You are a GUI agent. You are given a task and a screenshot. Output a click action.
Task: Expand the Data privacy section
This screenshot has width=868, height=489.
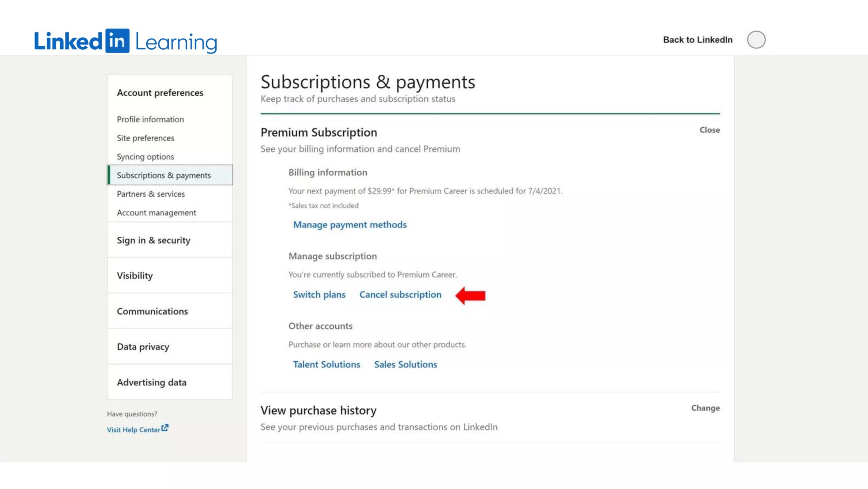click(x=143, y=346)
